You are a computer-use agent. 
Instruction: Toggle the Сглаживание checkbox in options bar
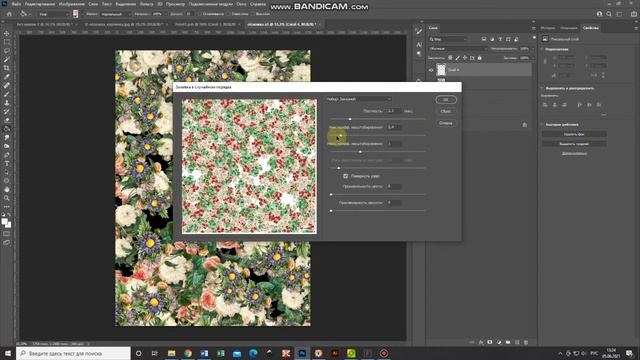click(200, 14)
